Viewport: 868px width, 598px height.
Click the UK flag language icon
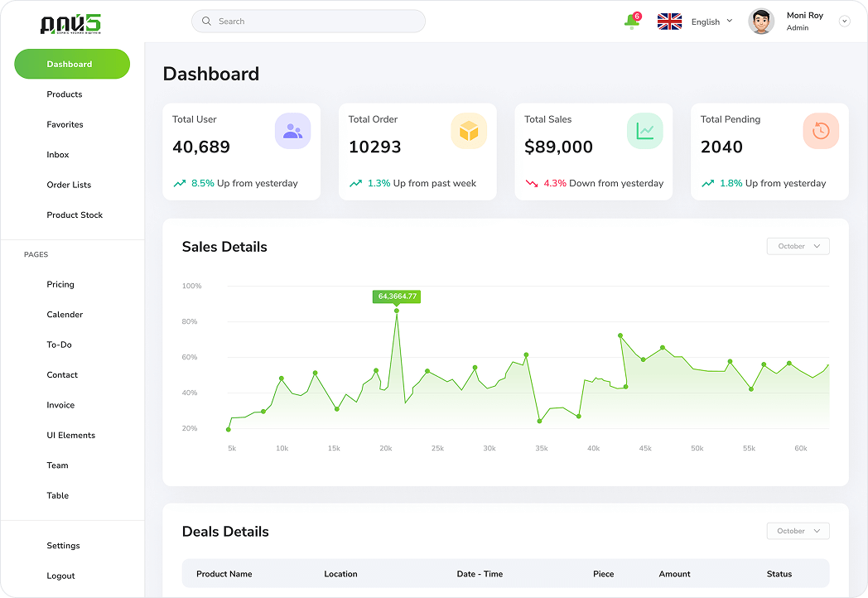click(669, 22)
